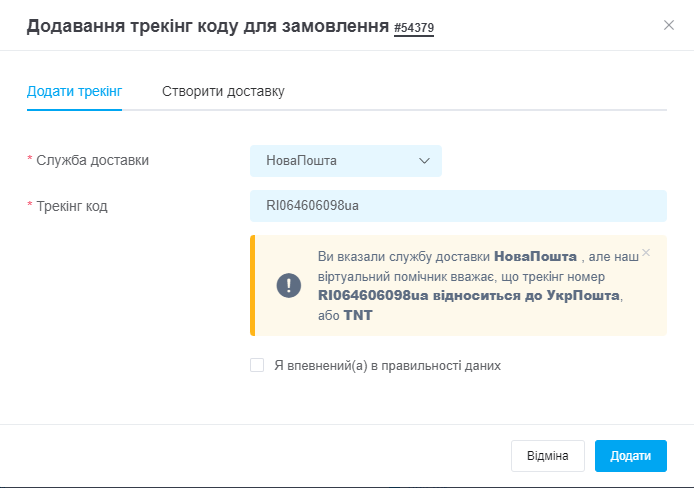694x488 pixels.
Task: Click the bold УкрПошта warning text
Action: [583, 296]
